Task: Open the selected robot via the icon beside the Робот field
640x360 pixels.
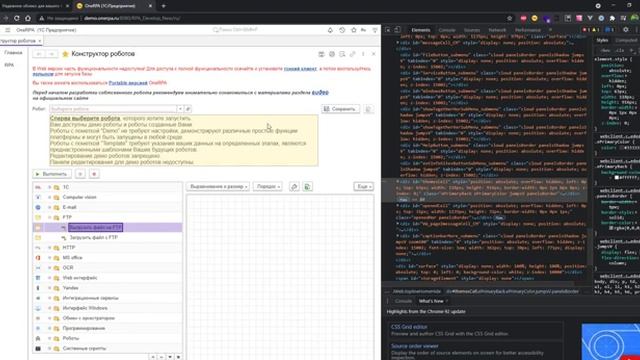Action: point(188,109)
